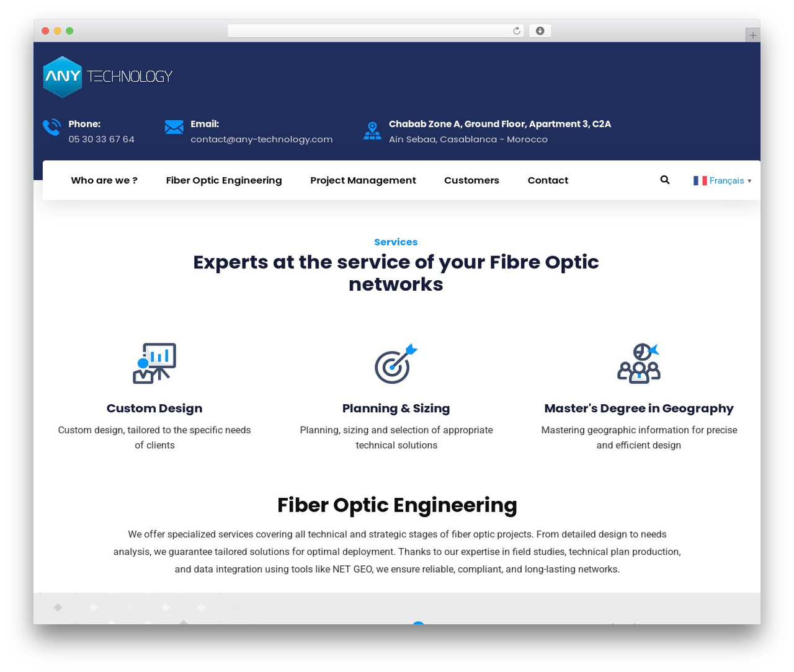Reload the page using browser refresh icon
The image size is (794, 672).
click(x=516, y=31)
